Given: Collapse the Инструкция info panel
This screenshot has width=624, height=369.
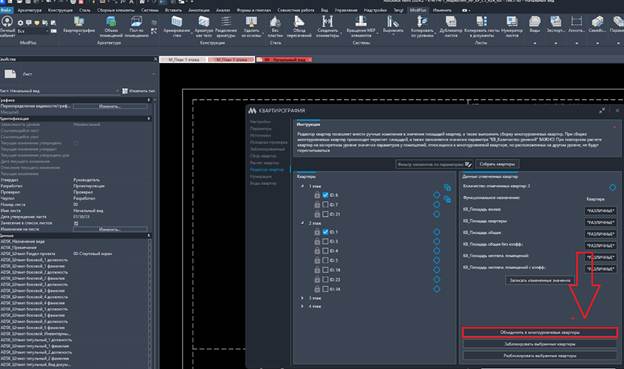Looking at the screenshot, I should click(x=614, y=127).
